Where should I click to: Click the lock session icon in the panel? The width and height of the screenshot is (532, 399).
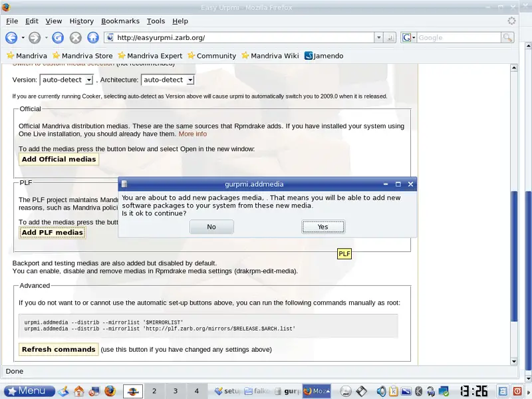(503, 391)
